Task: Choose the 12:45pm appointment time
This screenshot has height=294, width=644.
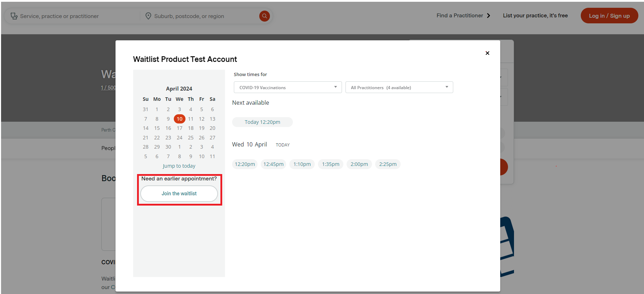Action: [x=273, y=164]
